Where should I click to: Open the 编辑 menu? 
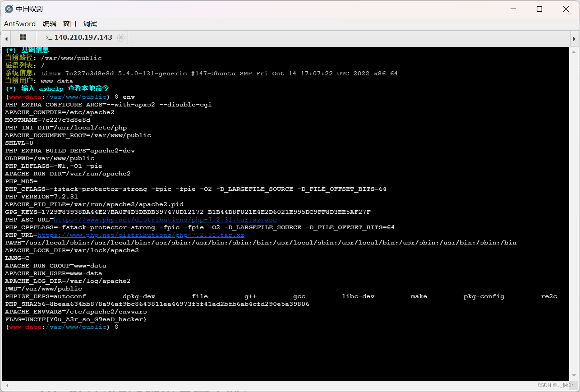coord(50,23)
